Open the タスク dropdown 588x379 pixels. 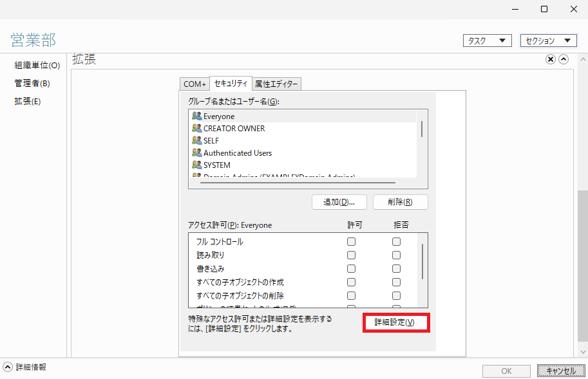(x=487, y=41)
